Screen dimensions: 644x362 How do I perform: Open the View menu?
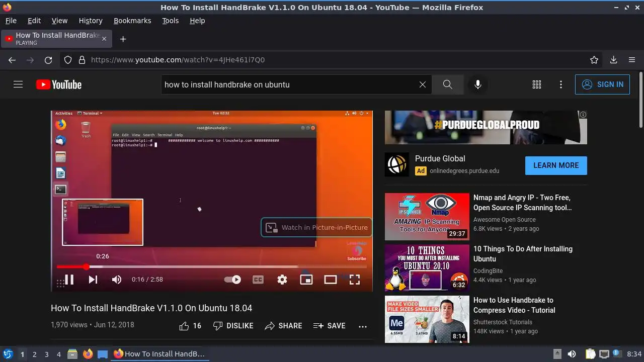[59, 21]
